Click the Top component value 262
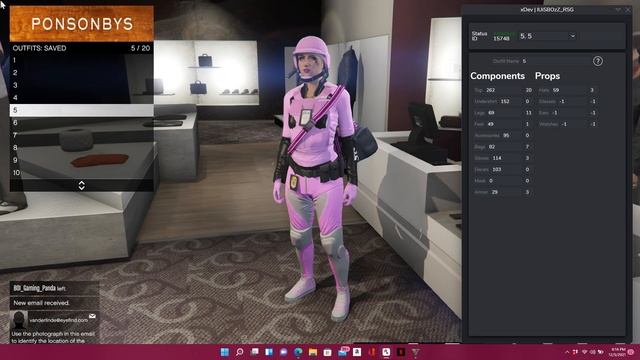 [x=491, y=90]
